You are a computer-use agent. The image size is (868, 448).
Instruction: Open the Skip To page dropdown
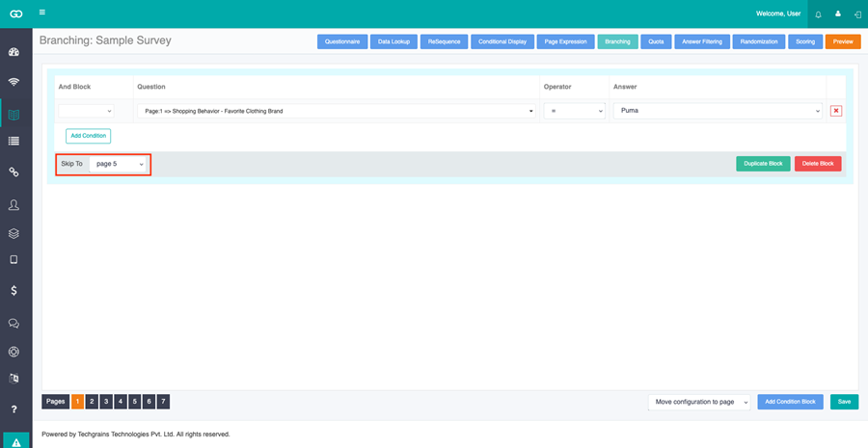[118, 164]
